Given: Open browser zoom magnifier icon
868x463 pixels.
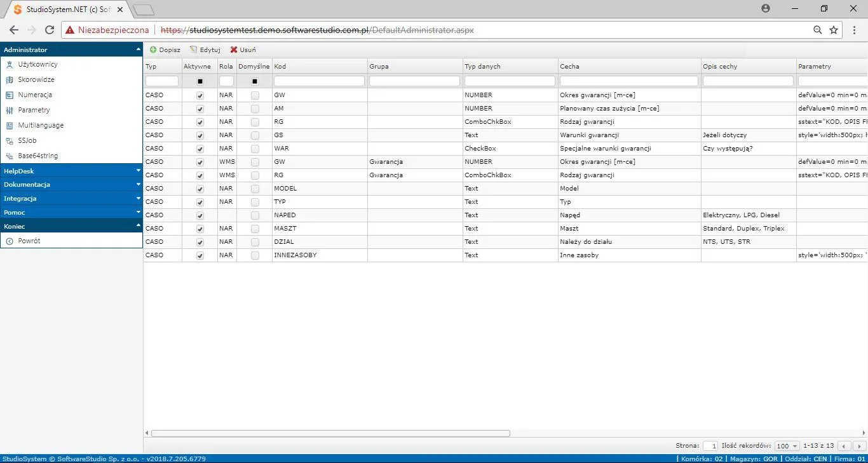Looking at the screenshot, I should point(818,30).
